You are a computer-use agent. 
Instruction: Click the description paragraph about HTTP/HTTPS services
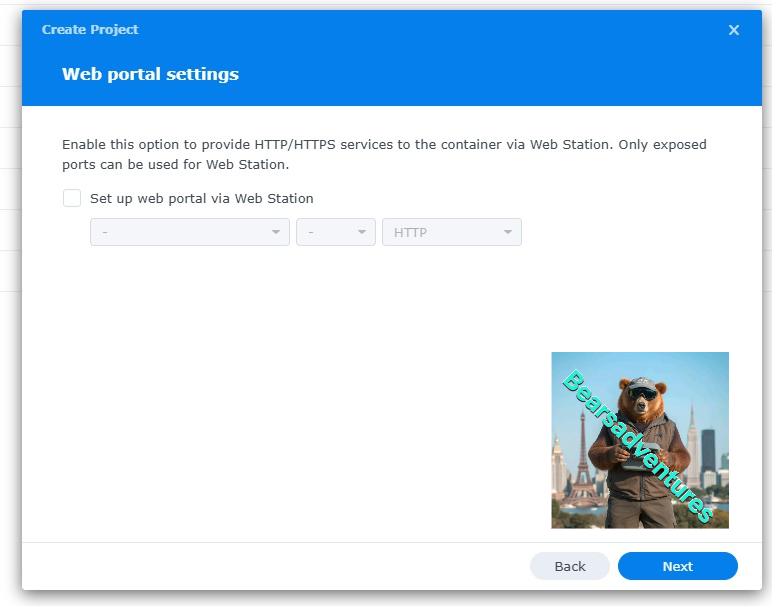click(384, 155)
